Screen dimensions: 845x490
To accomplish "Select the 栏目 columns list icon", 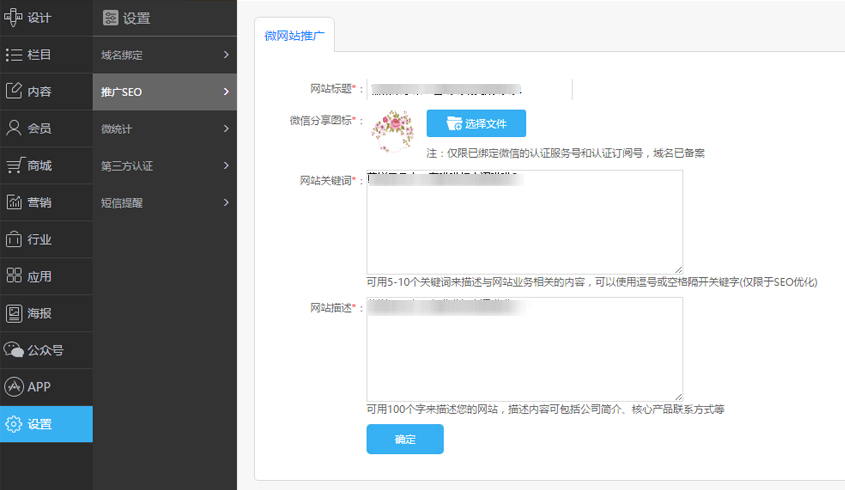I will pos(14,54).
